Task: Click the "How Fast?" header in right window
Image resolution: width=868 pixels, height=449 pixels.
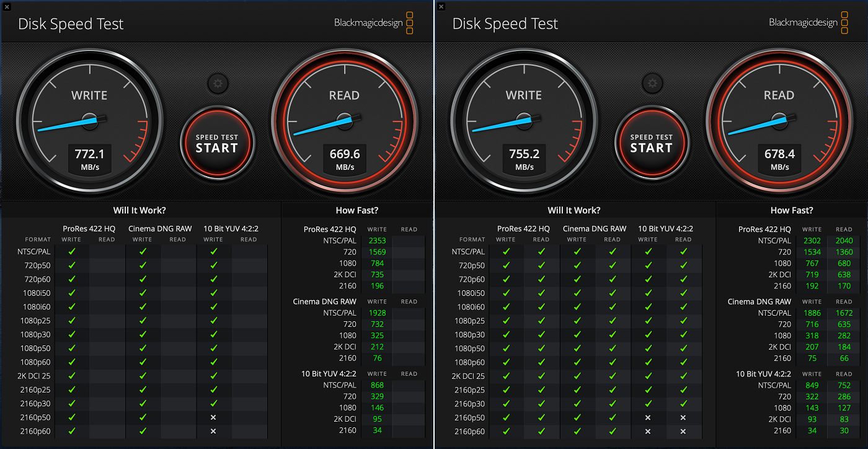Action: 792,210
